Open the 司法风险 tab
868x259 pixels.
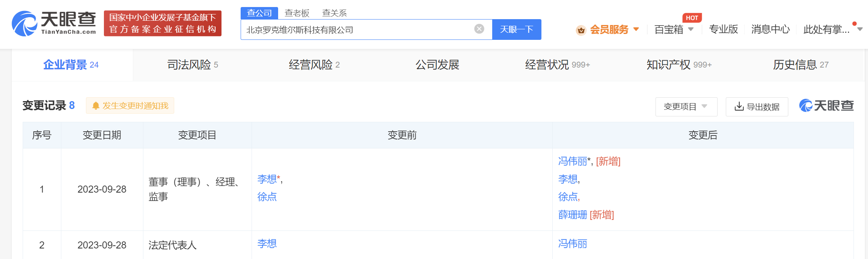pos(193,65)
